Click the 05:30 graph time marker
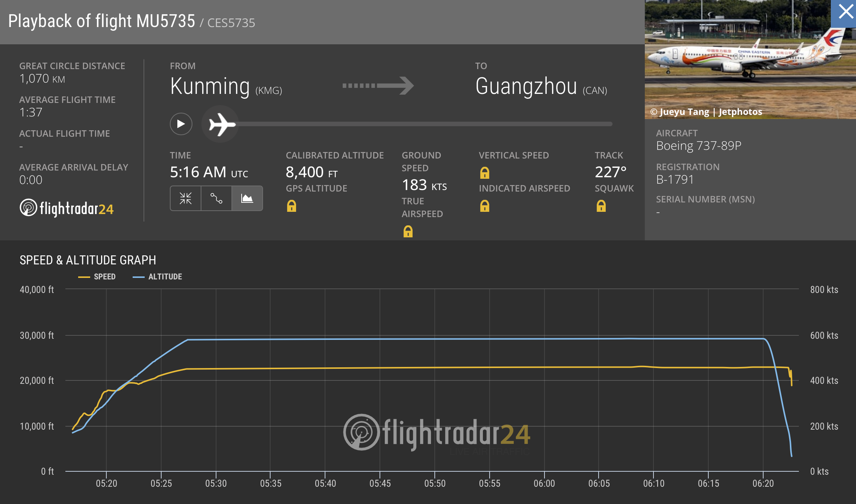The width and height of the screenshot is (856, 504). coord(216,483)
